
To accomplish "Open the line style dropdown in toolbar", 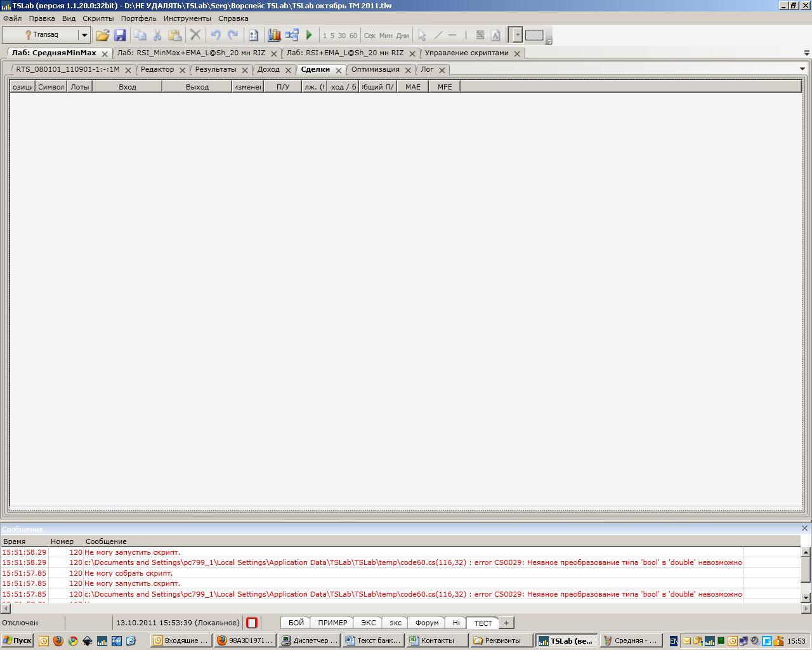I will click(x=517, y=36).
